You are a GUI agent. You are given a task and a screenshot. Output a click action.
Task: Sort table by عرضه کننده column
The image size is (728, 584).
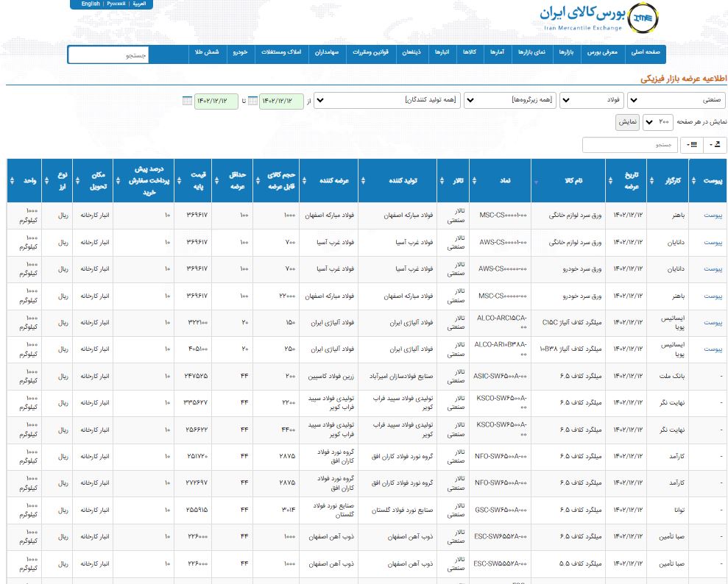(304, 180)
